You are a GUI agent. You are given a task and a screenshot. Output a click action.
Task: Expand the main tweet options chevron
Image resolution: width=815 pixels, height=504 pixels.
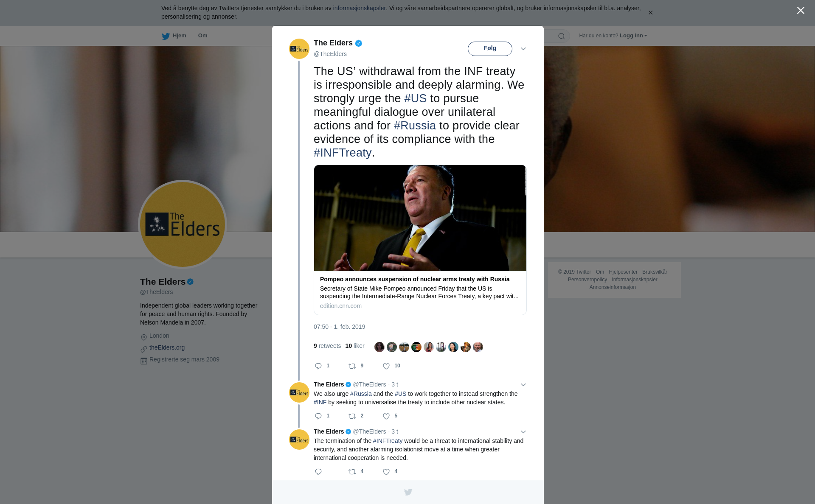[523, 49]
